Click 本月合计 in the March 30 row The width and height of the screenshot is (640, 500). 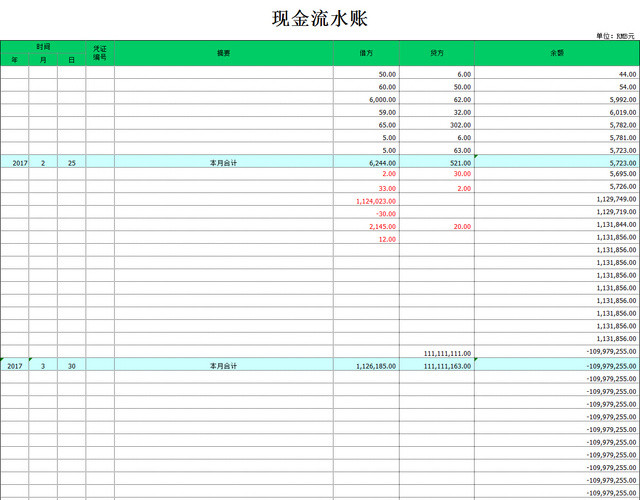223,366
